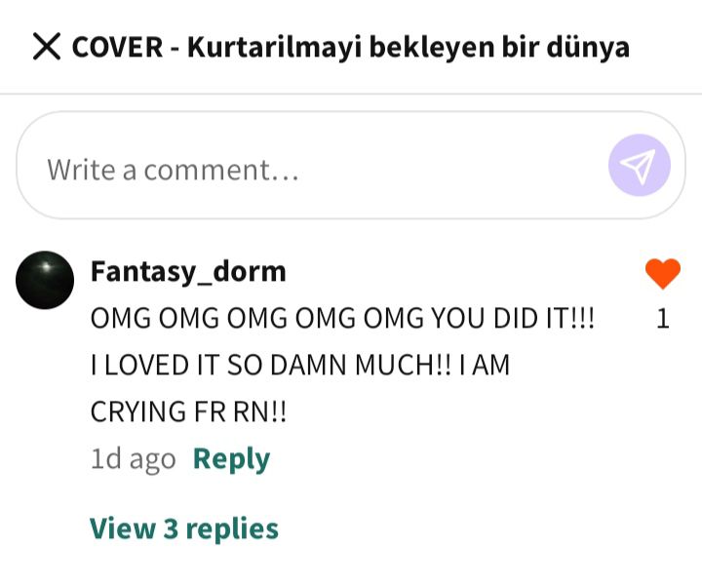Open the Fantasy_dorm username profile link

point(188,271)
